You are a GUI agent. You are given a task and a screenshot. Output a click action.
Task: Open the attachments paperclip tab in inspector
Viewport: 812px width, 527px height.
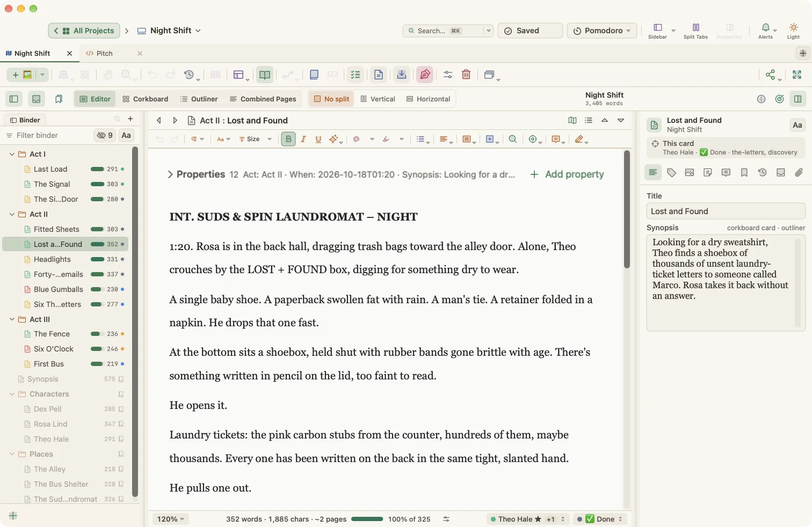799,172
